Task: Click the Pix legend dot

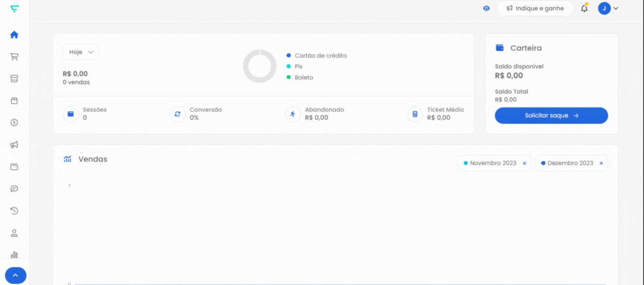Action: pos(289,67)
